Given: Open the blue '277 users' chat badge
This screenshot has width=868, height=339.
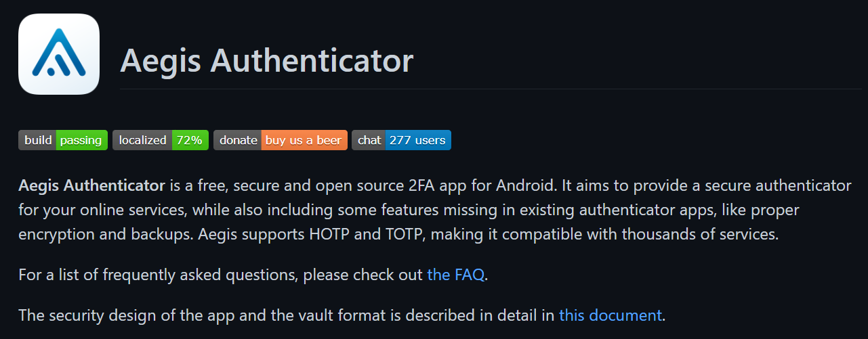Looking at the screenshot, I should pyautogui.click(x=417, y=140).
